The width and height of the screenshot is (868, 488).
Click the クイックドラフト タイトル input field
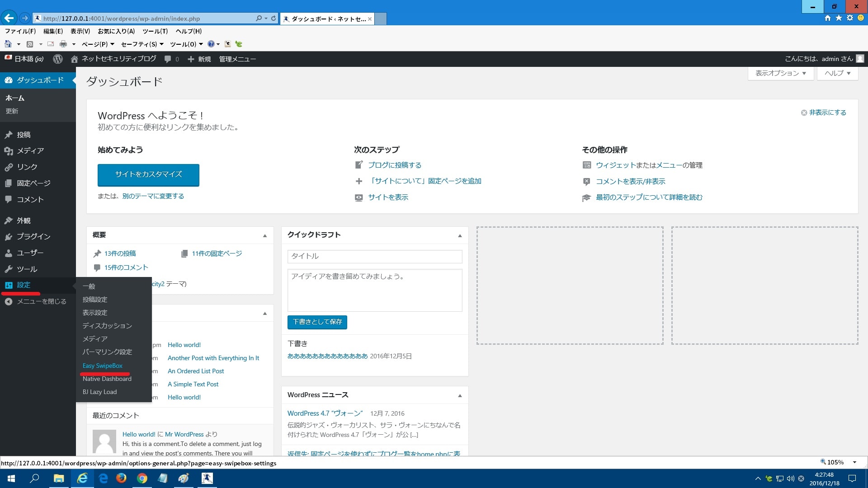click(x=375, y=256)
